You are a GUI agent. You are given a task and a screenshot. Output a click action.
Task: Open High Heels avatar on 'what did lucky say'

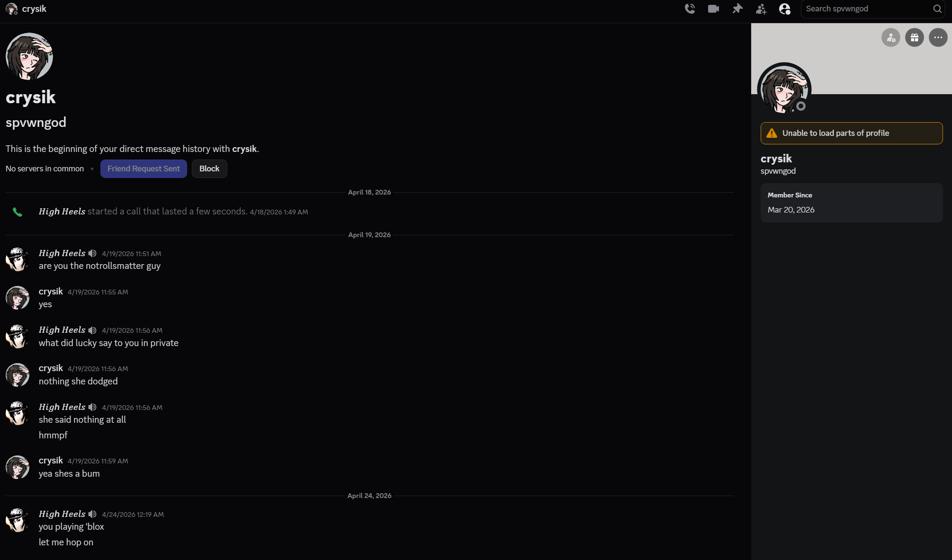tap(18, 336)
